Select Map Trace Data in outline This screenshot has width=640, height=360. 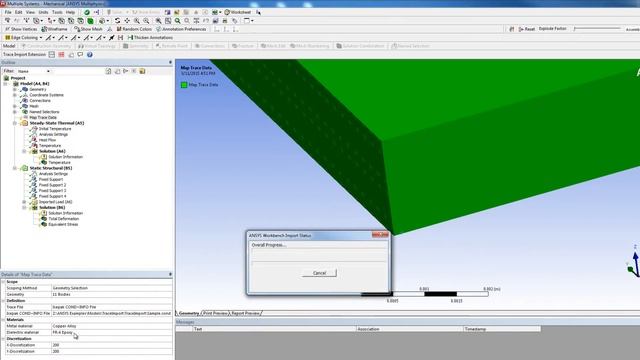[43, 118]
